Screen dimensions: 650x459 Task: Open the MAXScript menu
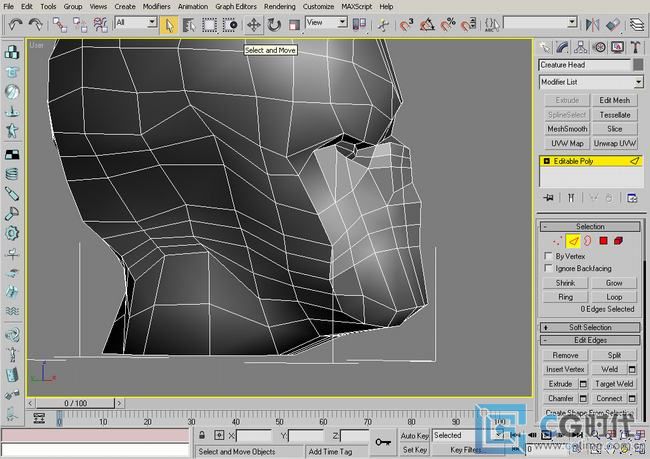[x=357, y=7]
